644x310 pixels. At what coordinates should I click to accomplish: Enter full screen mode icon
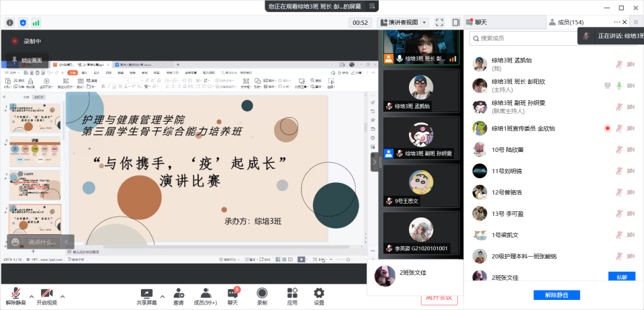pos(439,22)
